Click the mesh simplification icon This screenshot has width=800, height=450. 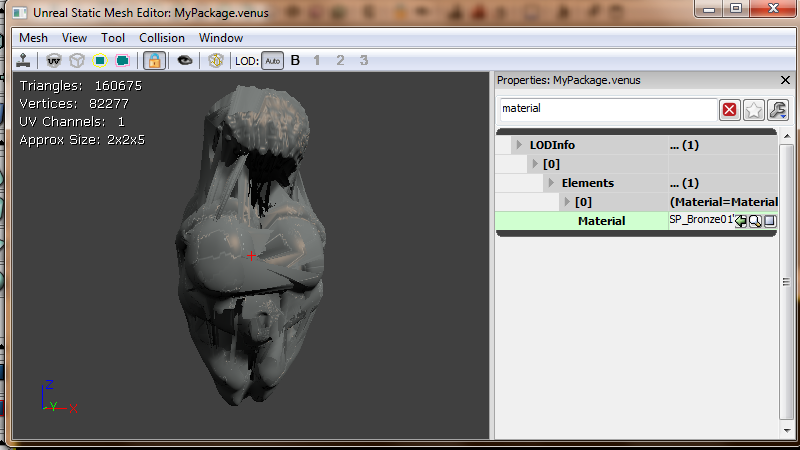click(x=216, y=61)
